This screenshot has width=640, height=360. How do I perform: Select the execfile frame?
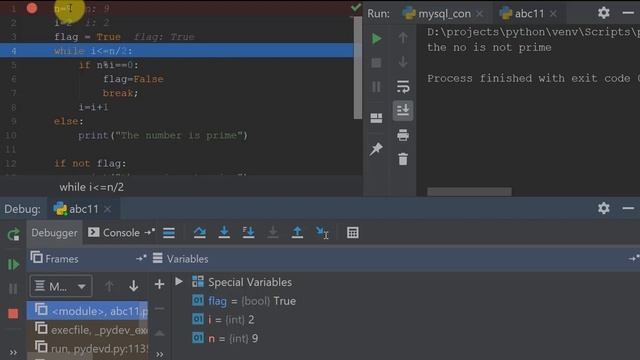pyautogui.click(x=87, y=329)
